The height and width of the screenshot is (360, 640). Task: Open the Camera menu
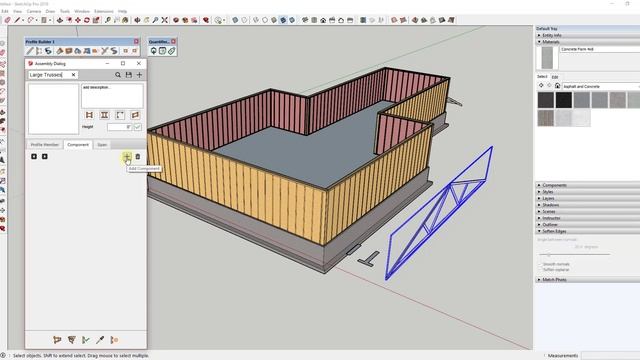(33, 11)
